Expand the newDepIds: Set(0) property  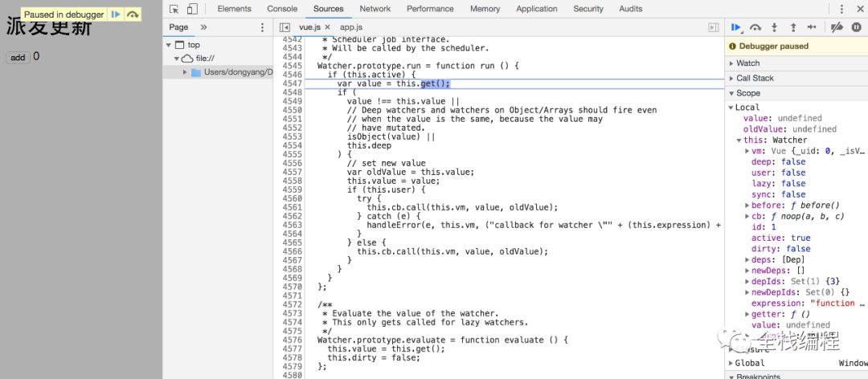tap(747, 292)
